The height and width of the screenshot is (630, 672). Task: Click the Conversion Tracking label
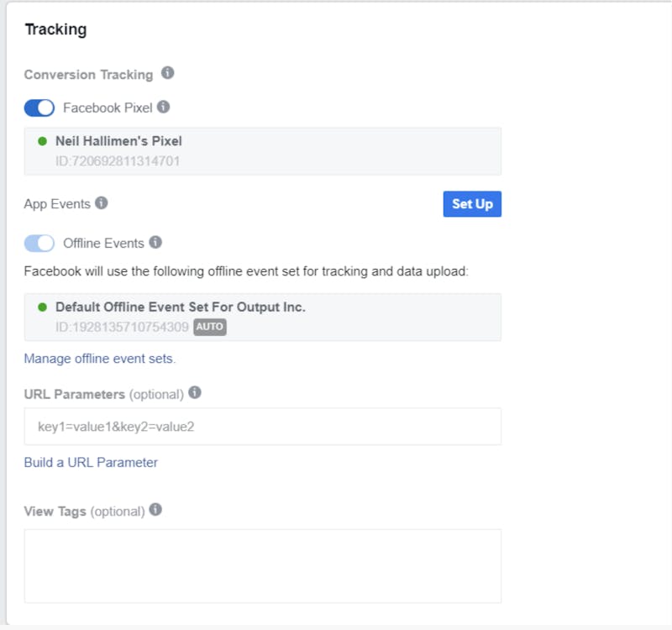click(x=89, y=75)
